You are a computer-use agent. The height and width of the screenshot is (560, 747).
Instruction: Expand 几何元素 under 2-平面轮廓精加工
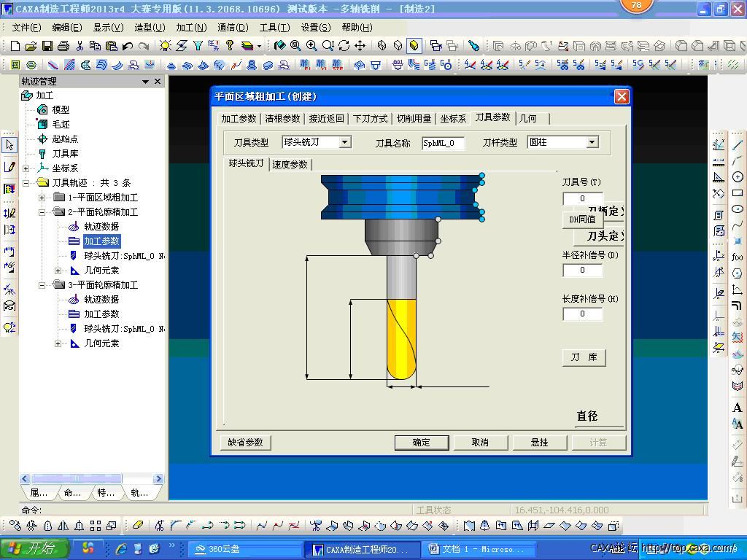coord(58,271)
